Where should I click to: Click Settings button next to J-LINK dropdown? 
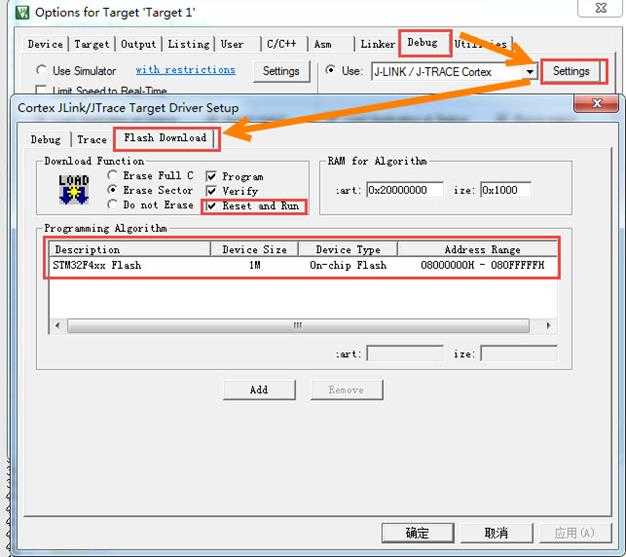pyautogui.click(x=571, y=71)
